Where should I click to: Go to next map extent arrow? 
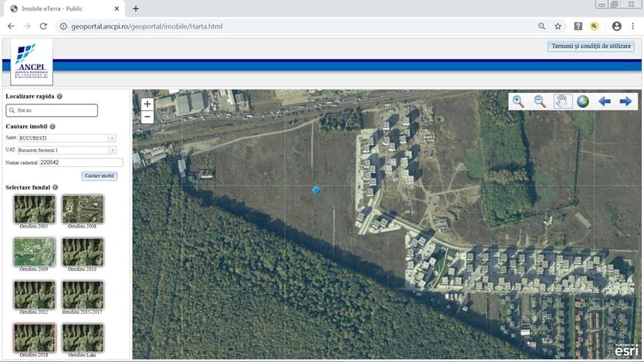tap(626, 102)
